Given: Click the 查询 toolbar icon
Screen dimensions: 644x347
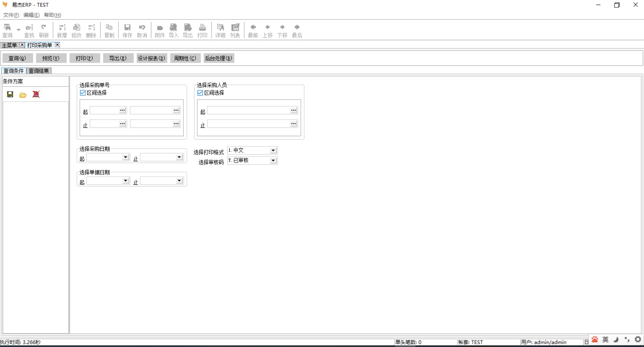Looking at the screenshot, I should click(7, 30).
